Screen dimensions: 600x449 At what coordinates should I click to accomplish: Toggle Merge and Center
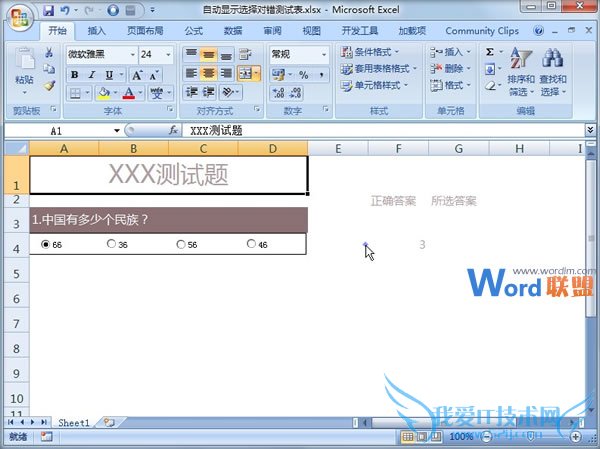[245, 73]
